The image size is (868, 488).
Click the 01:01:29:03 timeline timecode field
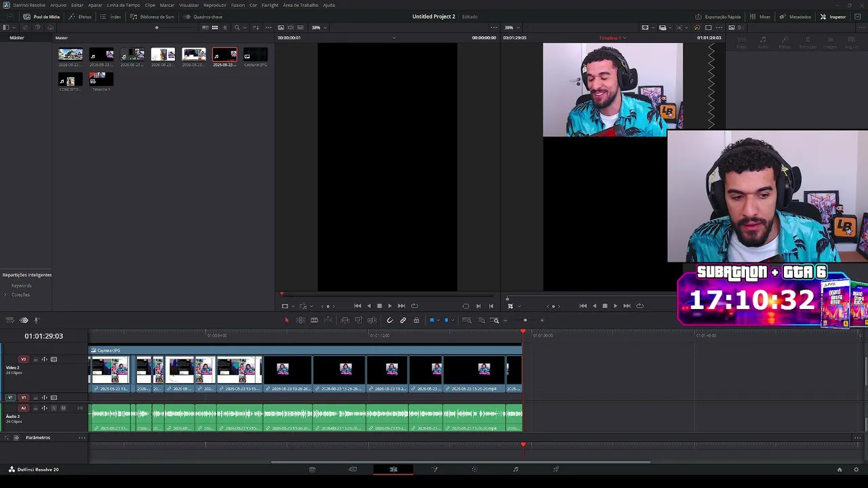point(44,336)
